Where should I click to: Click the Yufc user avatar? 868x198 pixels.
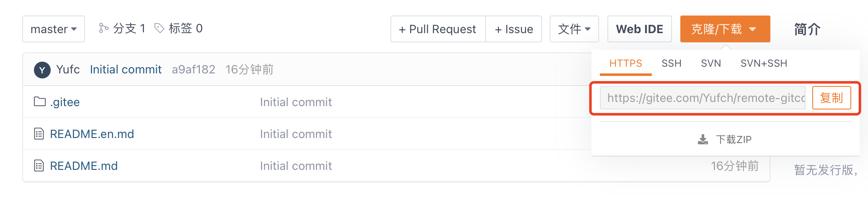click(x=42, y=70)
